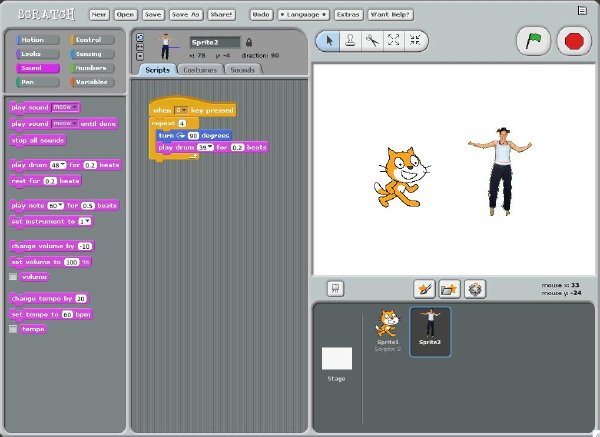This screenshot has height=437, width=600.
Task: Open meow dropdown in play sound until done
Action: (65, 124)
